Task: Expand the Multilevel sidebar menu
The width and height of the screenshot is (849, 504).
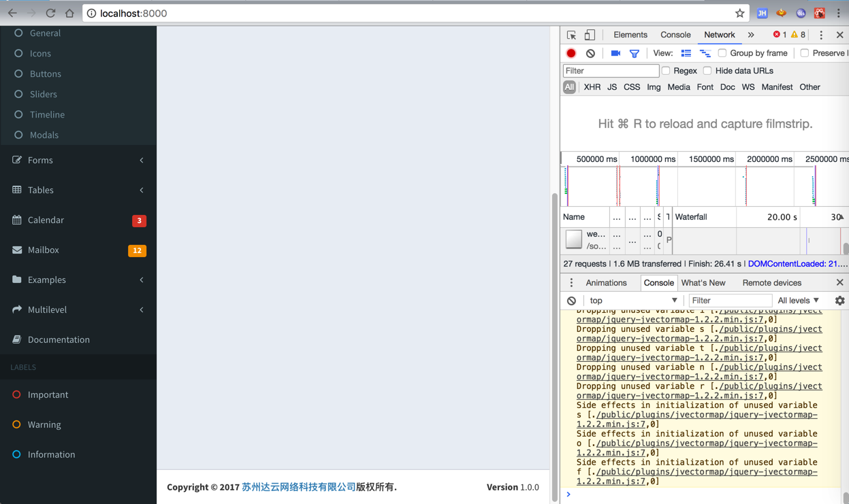Action: tap(78, 309)
